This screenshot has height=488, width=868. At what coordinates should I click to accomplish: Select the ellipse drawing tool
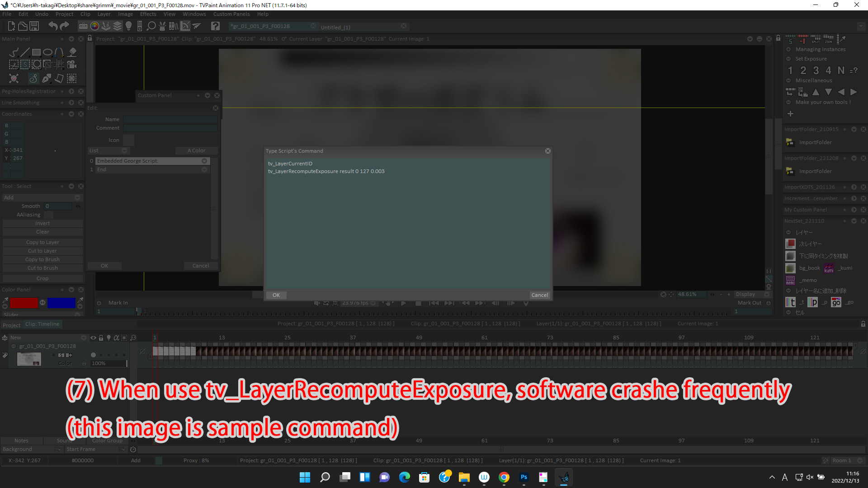(x=48, y=52)
